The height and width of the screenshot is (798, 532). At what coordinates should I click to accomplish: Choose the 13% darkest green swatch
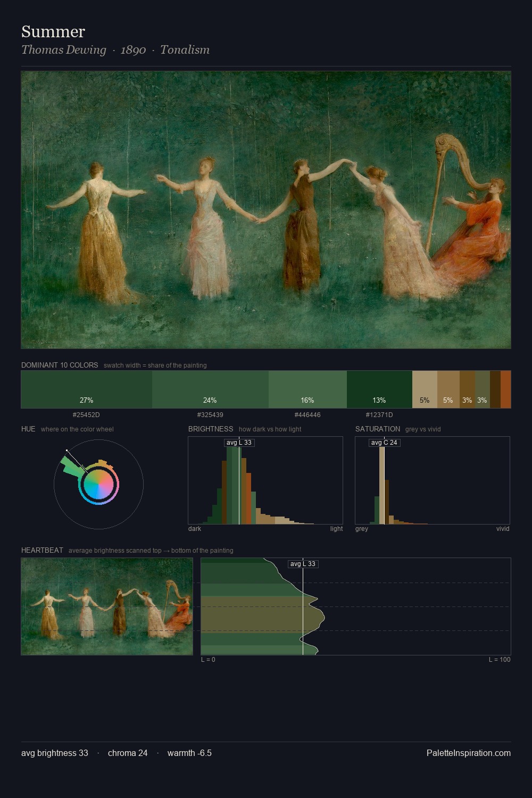tap(379, 389)
